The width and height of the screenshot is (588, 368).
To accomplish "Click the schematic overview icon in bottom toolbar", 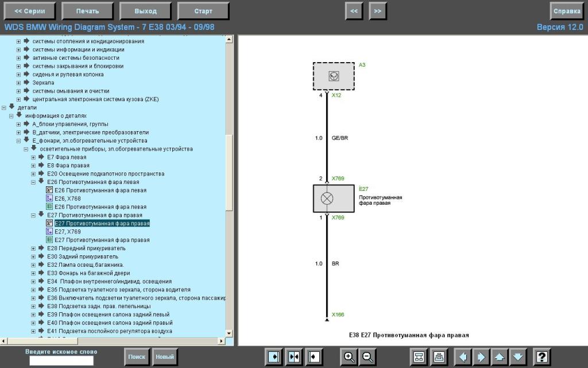I will 419,356.
